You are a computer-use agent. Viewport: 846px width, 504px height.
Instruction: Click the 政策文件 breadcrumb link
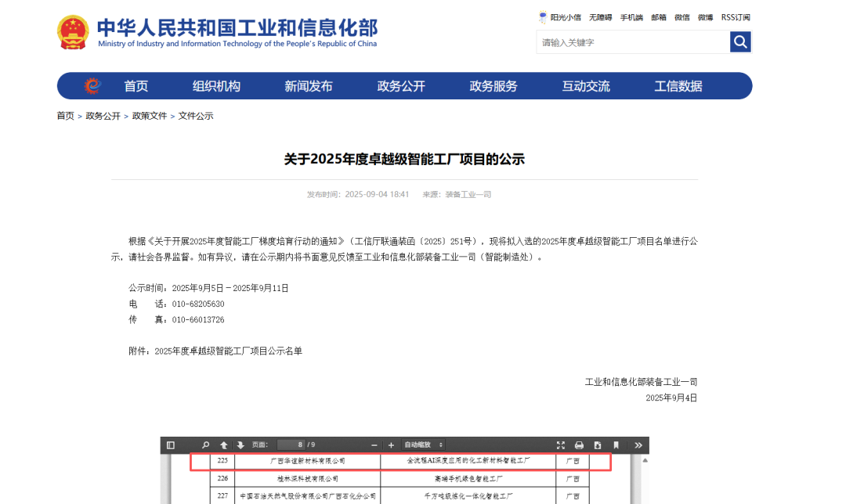pyautogui.click(x=150, y=116)
